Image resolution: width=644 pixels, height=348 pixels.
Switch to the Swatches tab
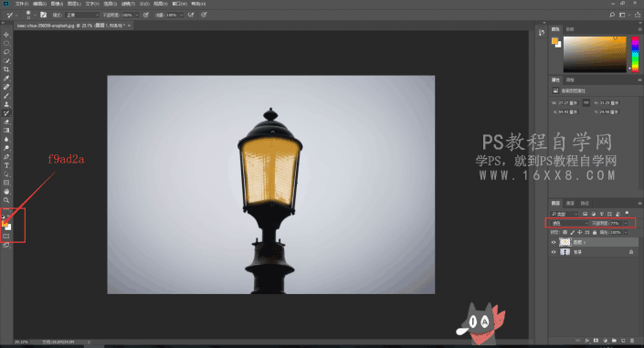(x=570, y=29)
